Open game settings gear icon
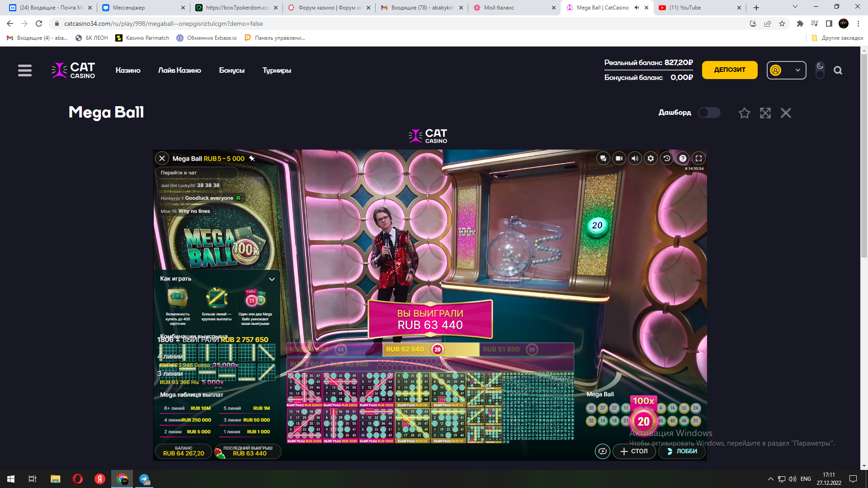 (x=651, y=158)
